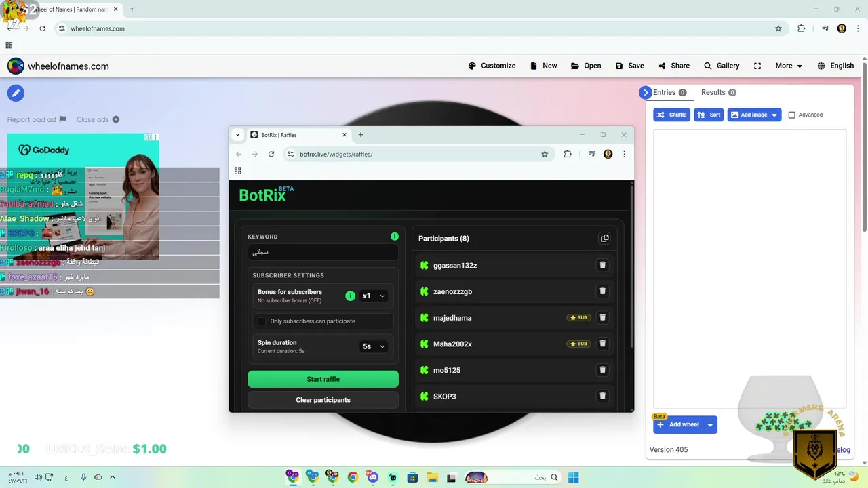Viewport: 868px width, 488px height.
Task: Open the Gallery search
Action: click(722, 66)
